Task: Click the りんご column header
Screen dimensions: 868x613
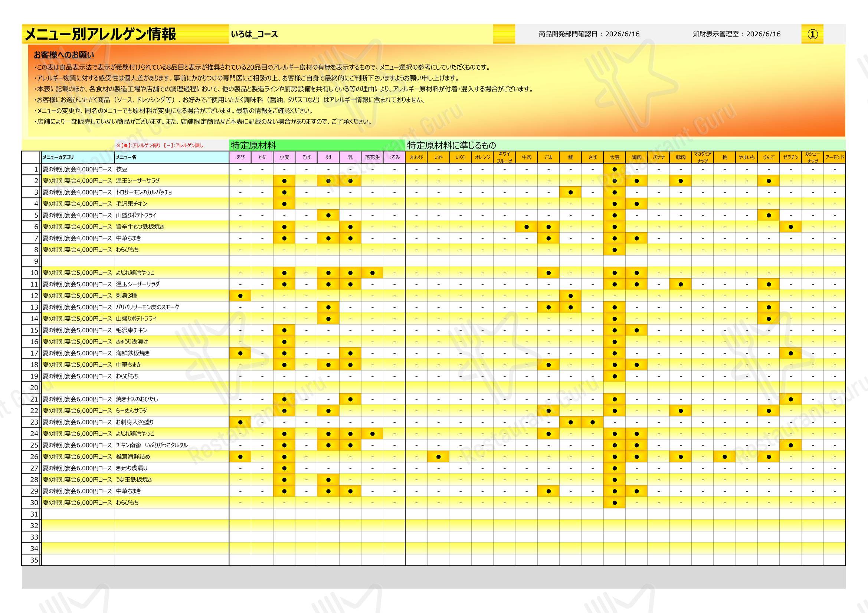Action: point(769,157)
